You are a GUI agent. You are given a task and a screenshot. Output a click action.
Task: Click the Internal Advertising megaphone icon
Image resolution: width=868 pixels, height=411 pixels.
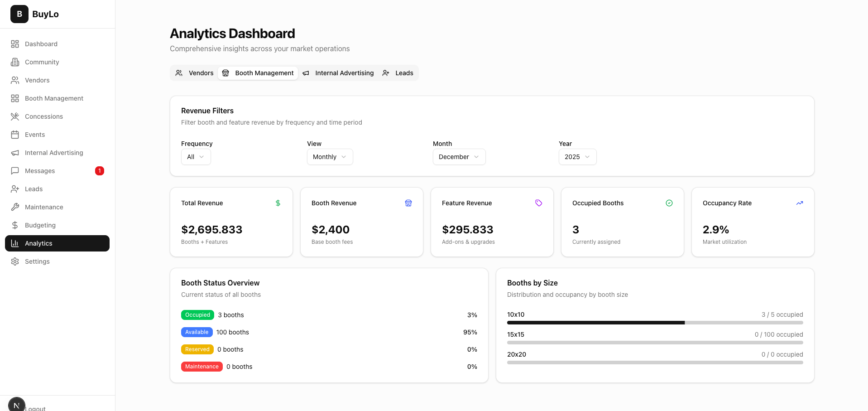click(x=15, y=153)
